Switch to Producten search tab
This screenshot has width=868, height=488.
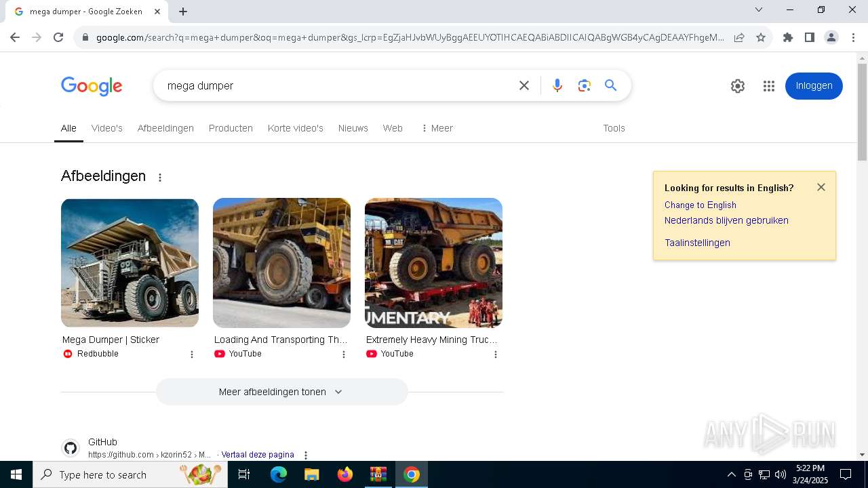[x=231, y=128]
